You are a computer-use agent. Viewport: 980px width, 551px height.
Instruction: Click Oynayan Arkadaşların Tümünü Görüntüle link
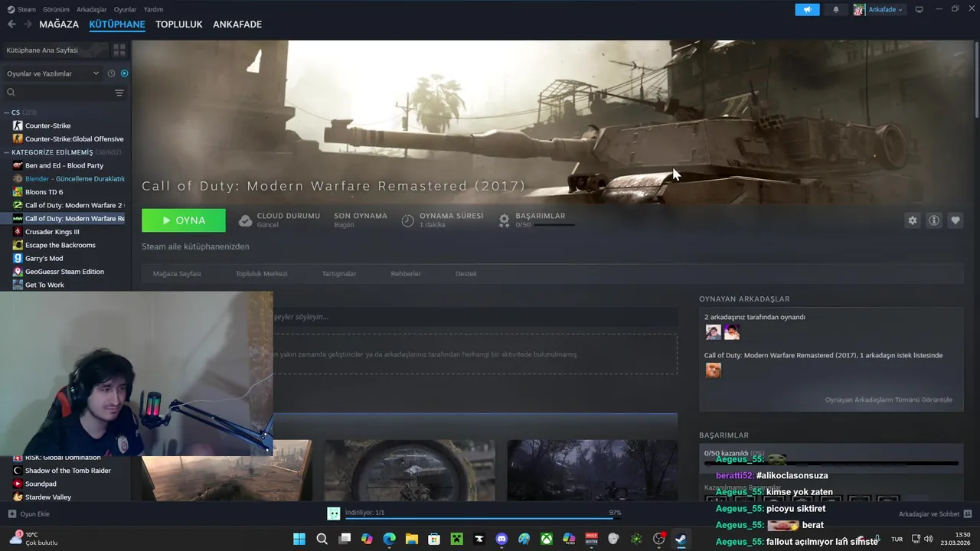[889, 399]
